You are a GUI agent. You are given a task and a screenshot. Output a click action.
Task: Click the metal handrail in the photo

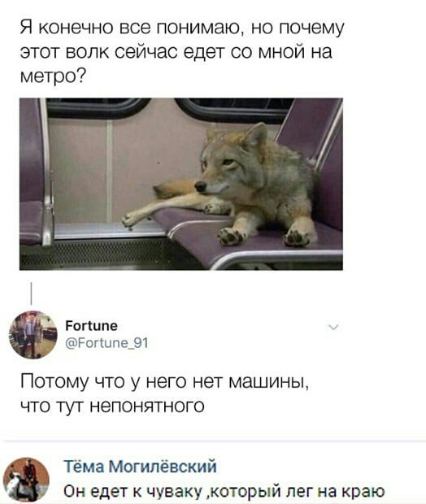coord(47,172)
